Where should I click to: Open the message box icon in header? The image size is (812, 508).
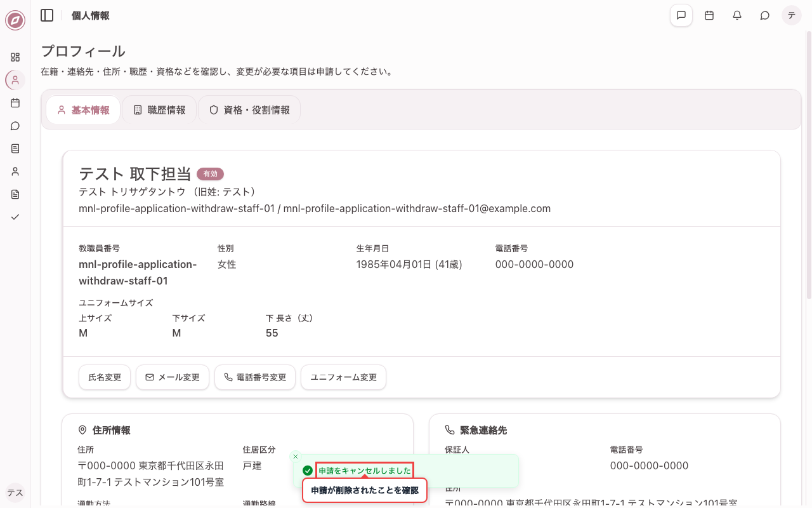click(x=681, y=15)
